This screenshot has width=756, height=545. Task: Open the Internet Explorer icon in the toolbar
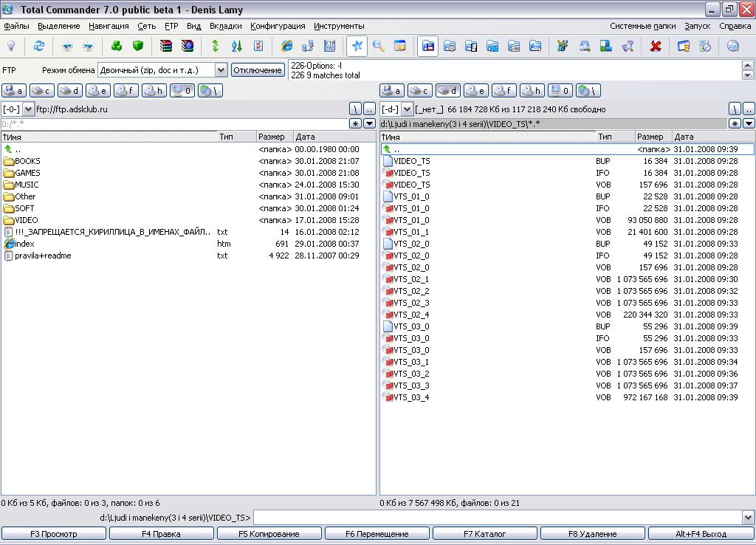pos(287,47)
